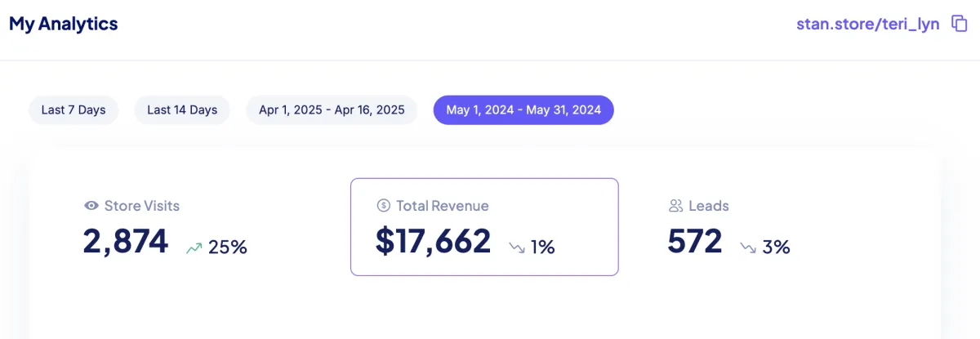Click the Leads metric label
Image resolution: width=980 pixels, height=339 pixels.
[709, 206]
